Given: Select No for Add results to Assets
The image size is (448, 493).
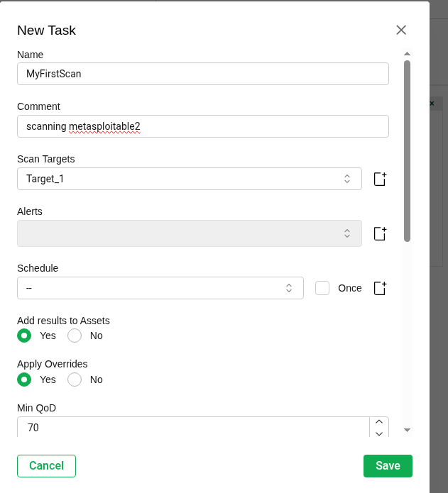Looking at the screenshot, I should tap(75, 336).
